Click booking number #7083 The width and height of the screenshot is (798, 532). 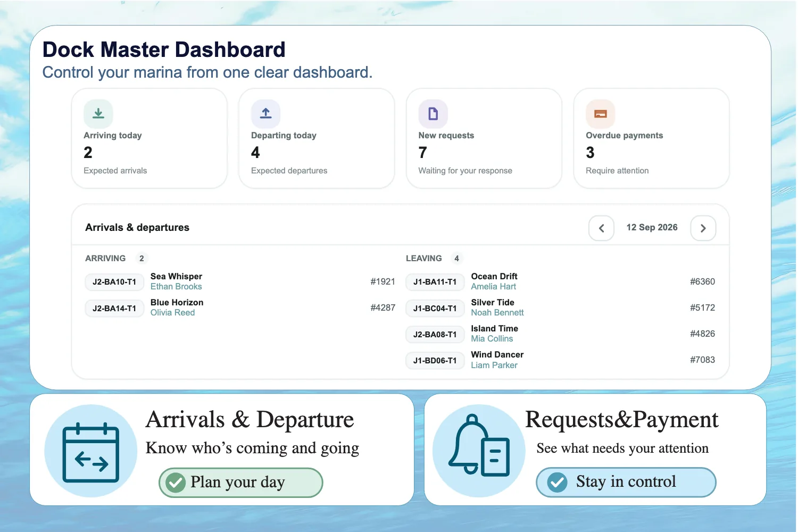tap(703, 360)
